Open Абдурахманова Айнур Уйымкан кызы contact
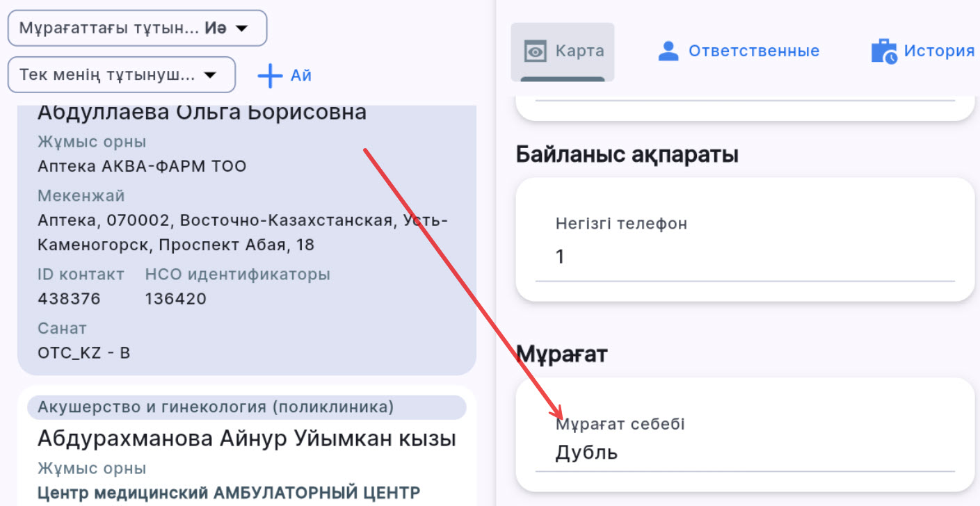 (246, 439)
